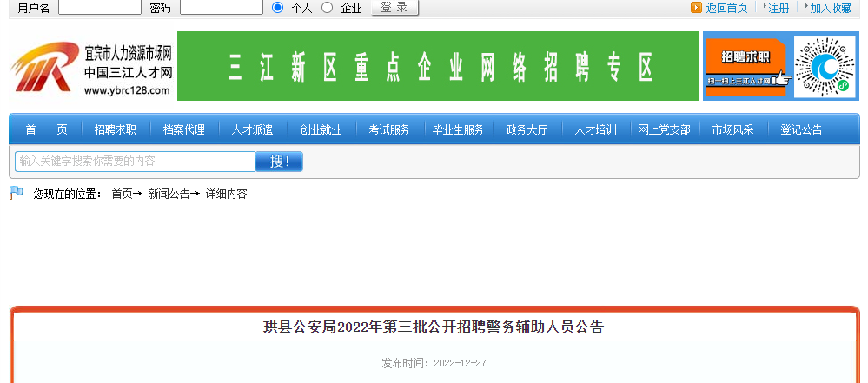
Task: Open the 毕业生服务 menu item
Action: pos(459,129)
